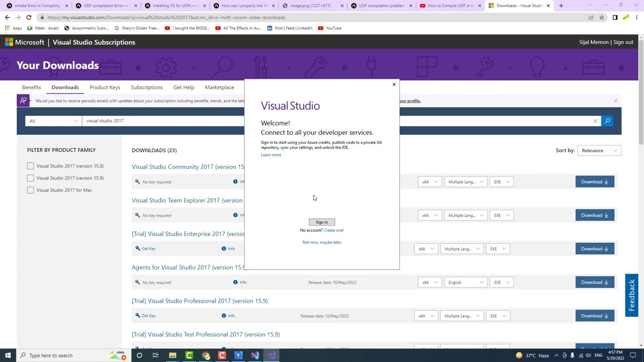Open Chrome's three-dot menu
The width and height of the screenshot is (644, 362).
pos(636,18)
